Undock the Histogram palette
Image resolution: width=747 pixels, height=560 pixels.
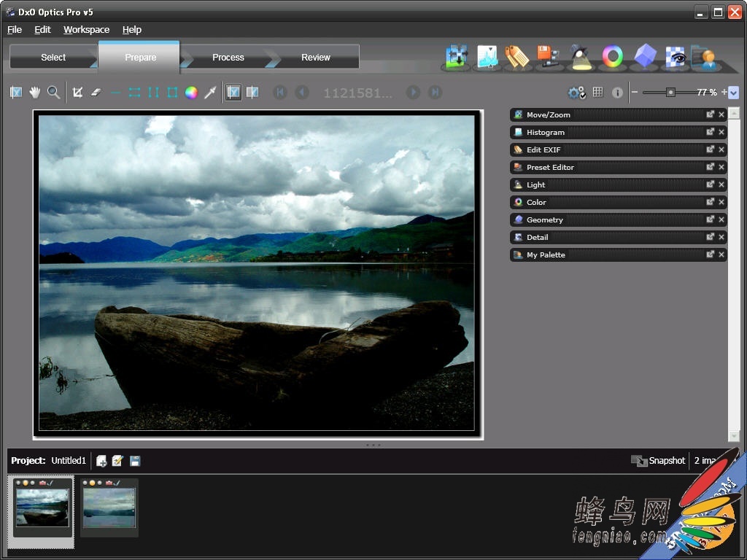711,132
